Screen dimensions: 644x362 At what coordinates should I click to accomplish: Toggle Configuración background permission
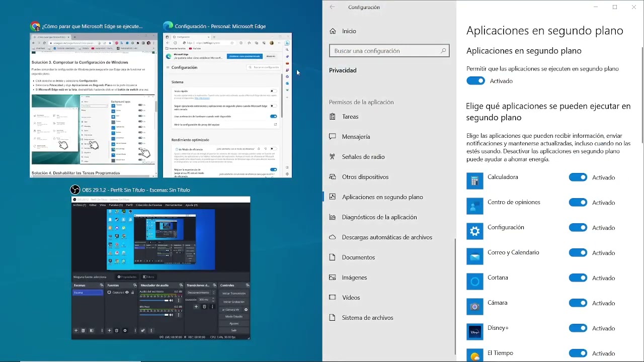tap(578, 228)
